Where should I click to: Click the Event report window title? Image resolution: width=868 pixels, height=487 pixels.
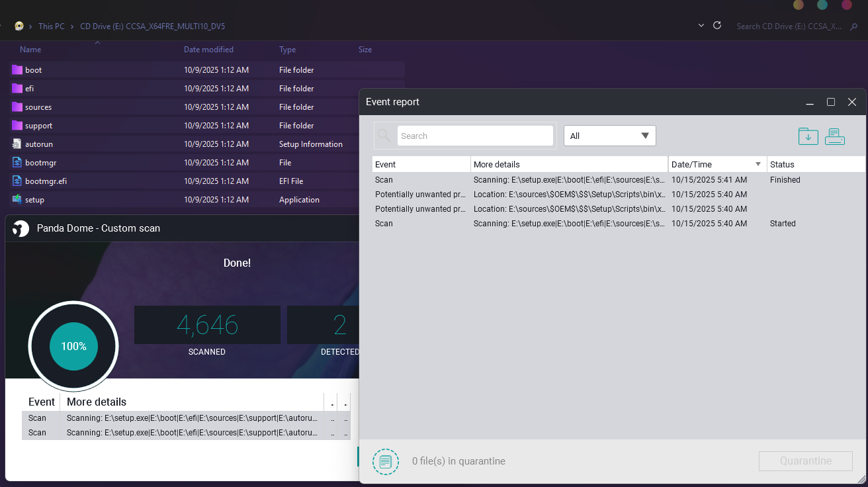point(392,102)
